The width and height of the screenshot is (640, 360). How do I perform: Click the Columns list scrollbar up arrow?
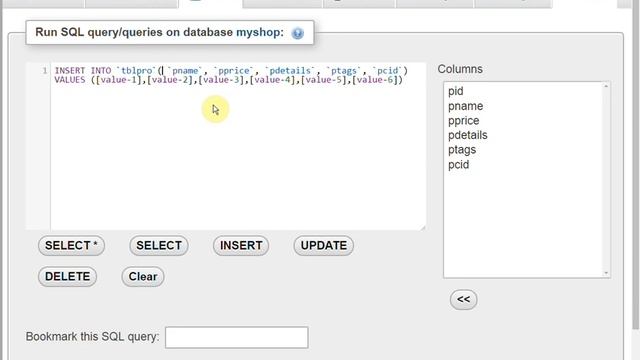point(606,87)
